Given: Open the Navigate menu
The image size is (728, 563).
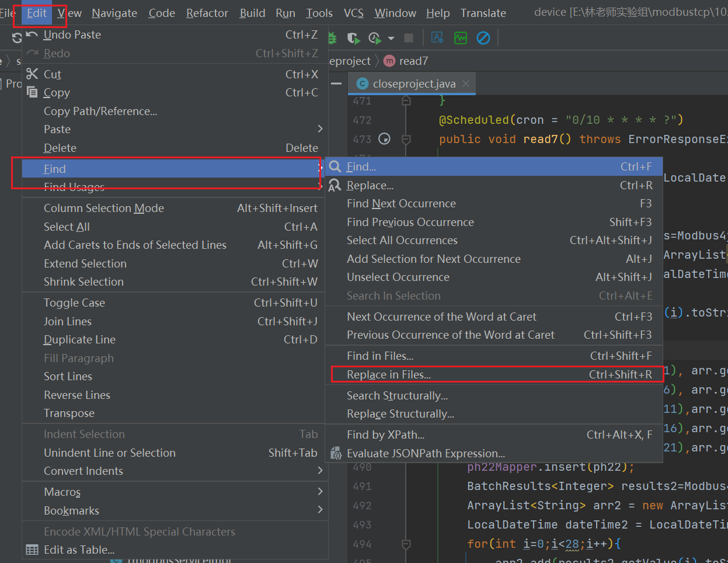Looking at the screenshot, I should [x=114, y=12].
